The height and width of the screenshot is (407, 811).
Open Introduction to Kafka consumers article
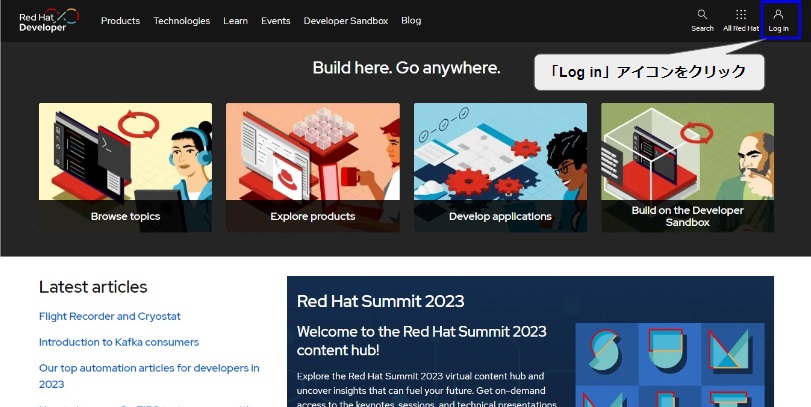tap(119, 342)
